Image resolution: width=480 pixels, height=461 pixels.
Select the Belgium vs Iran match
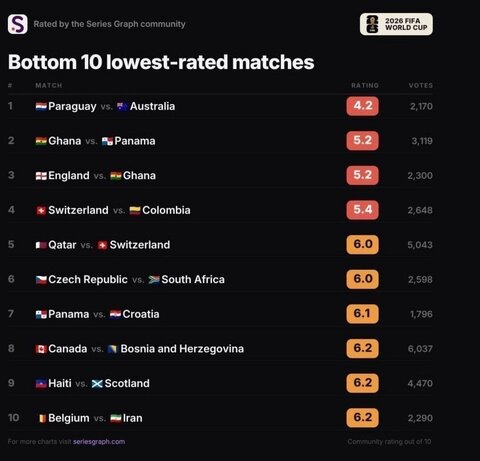point(220,418)
